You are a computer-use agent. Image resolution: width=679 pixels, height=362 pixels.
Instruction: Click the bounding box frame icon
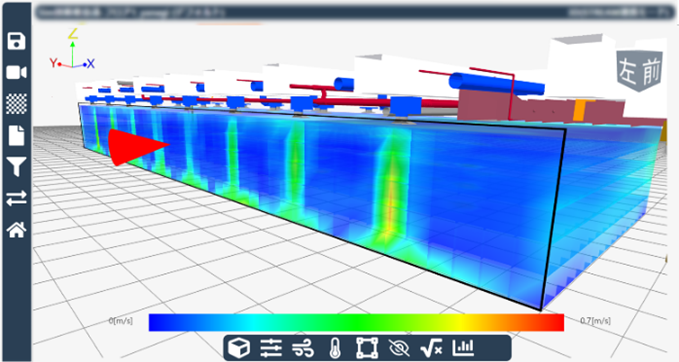coord(367,348)
